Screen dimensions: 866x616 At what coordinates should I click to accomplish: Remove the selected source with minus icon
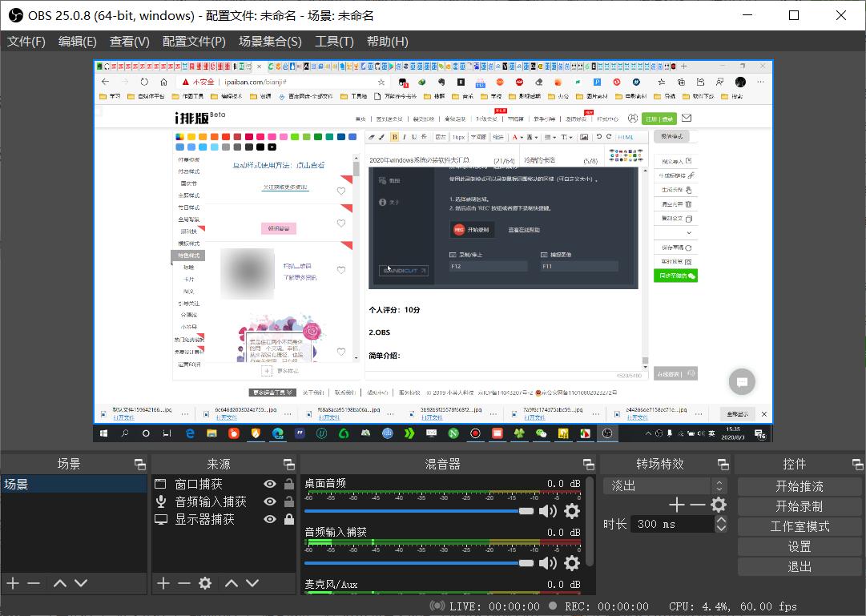click(x=184, y=583)
